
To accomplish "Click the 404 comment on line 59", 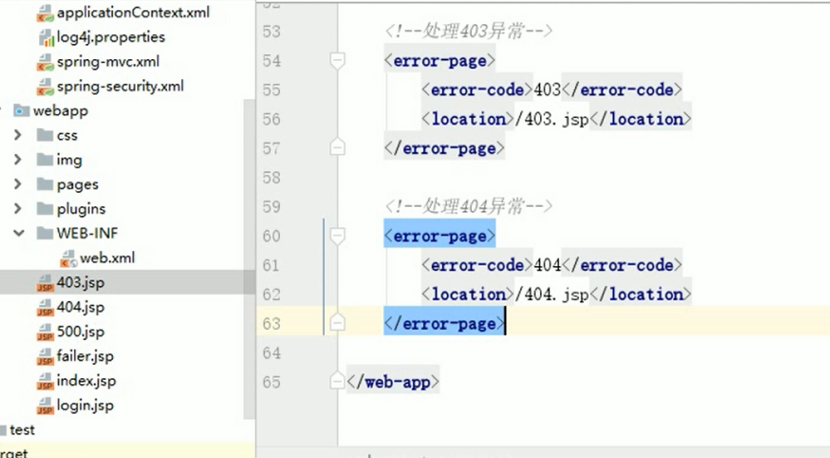I will [x=468, y=206].
